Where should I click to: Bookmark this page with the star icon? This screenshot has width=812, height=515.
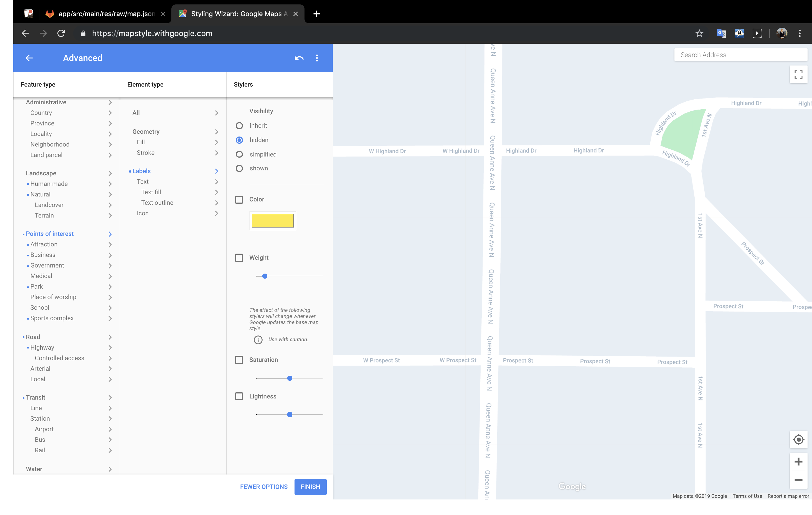(x=699, y=33)
